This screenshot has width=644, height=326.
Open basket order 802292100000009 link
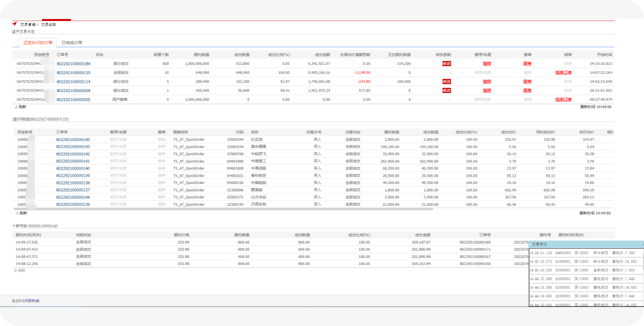point(73,91)
